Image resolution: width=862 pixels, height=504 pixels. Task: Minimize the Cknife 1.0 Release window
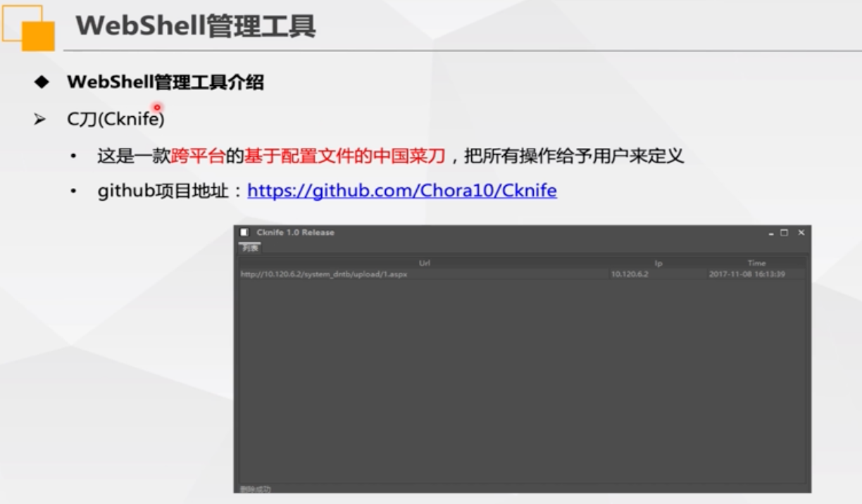(x=771, y=233)
